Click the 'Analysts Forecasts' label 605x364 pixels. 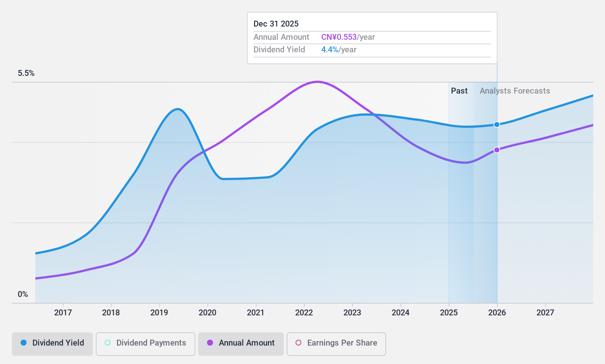pos(515,91)
